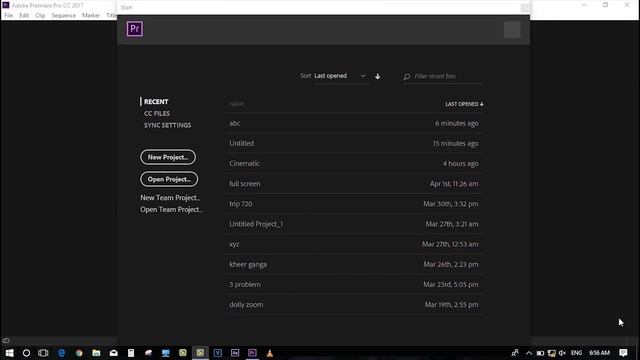Viewport: 640px width, 360px height.
Task: Click the New Project... button
Action: (x=168, y=157)
